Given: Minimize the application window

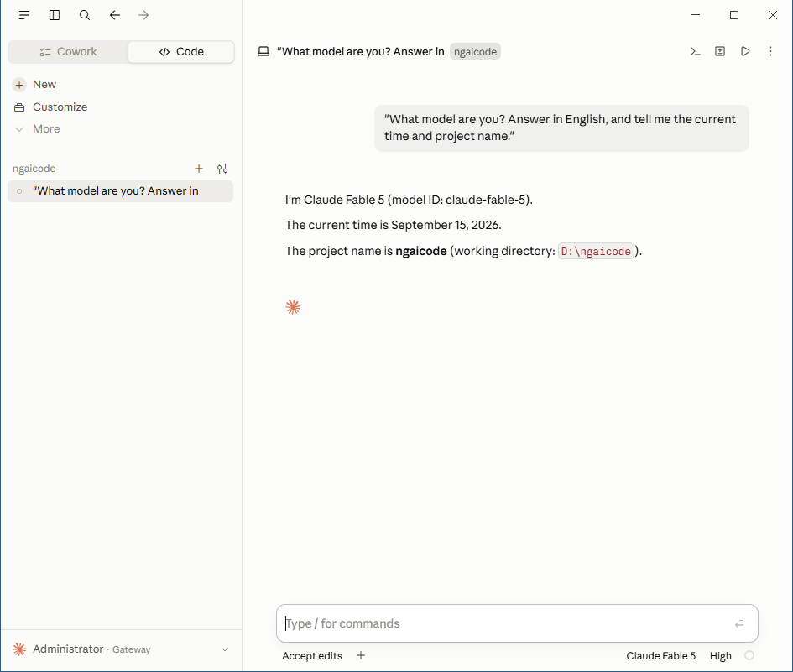Looking at the screenshot, I should [696, 15].
